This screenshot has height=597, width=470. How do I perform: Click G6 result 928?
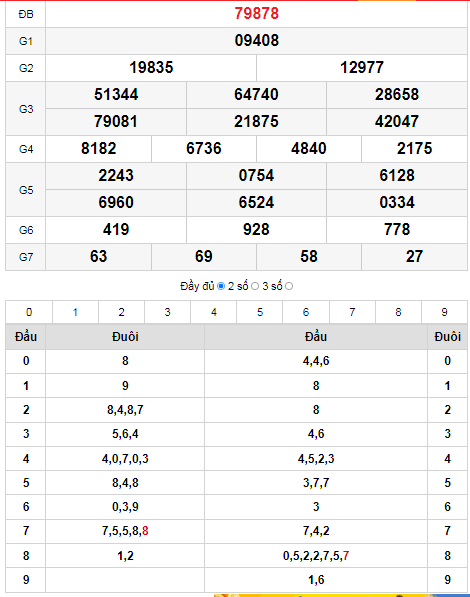[x=256, y=230]
